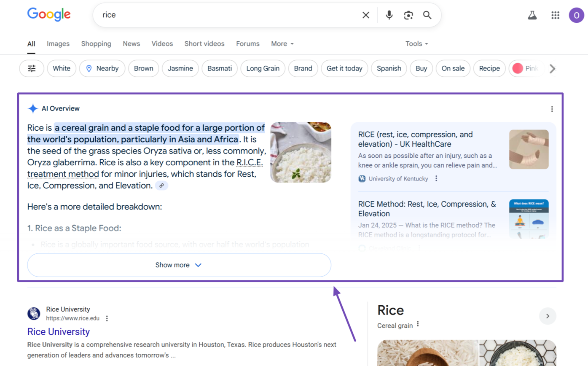Click the University of Kentucky favicon
The width and height of the screenshot is (588, 366).
[362, 179]
